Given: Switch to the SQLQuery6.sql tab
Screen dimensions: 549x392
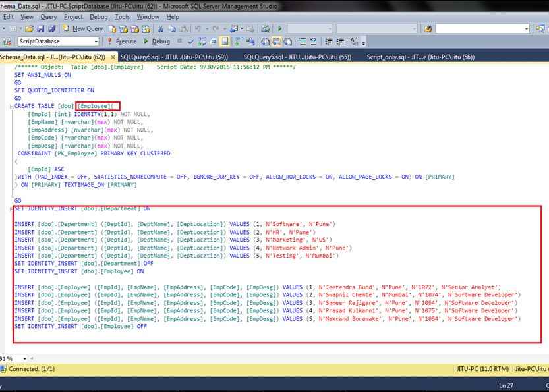Looking at the screenshot, I should [174, 57].
